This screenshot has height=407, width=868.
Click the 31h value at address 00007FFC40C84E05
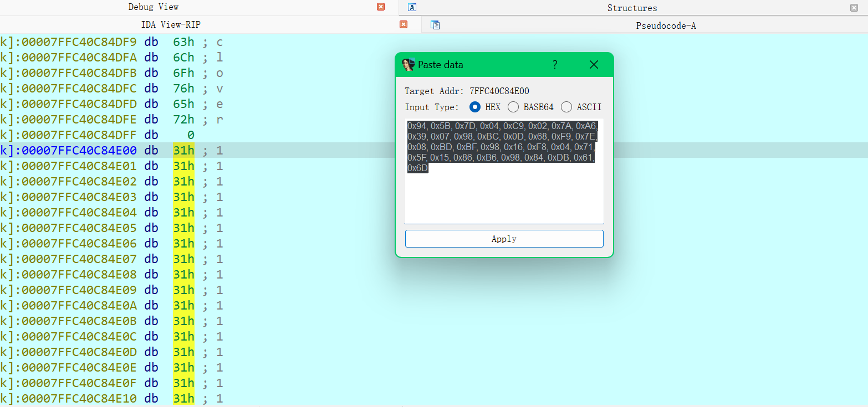(x=183, y=228)
